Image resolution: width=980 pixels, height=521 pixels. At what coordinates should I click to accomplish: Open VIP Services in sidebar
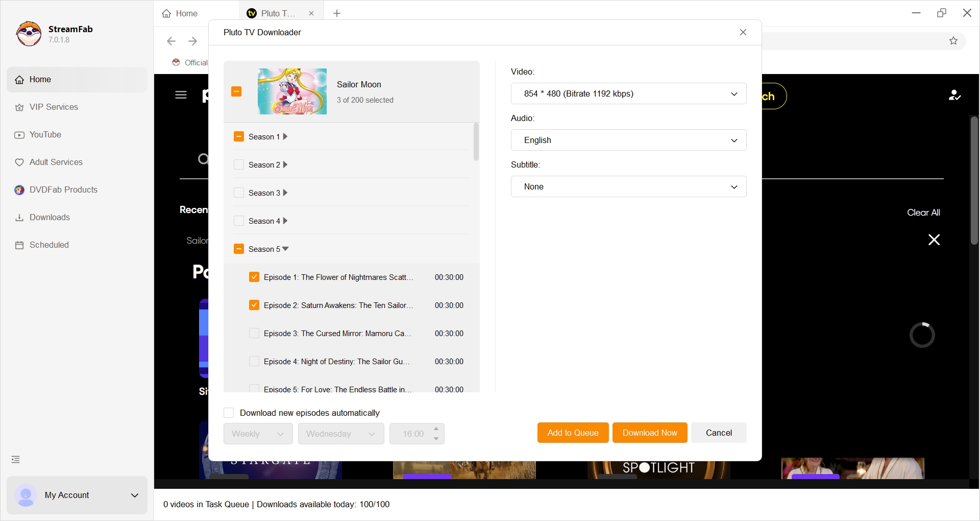[x=77, y=107]
